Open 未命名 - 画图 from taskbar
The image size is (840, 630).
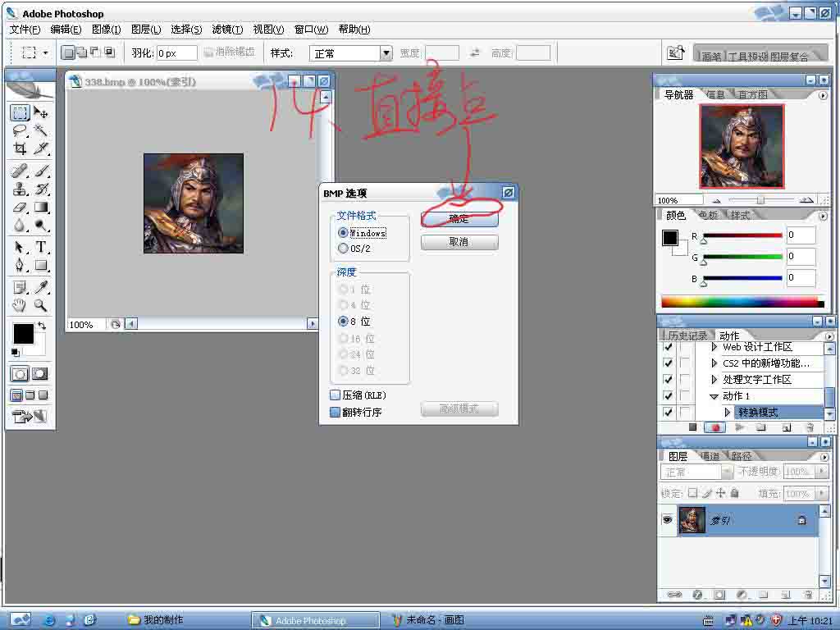click(428, 620)
